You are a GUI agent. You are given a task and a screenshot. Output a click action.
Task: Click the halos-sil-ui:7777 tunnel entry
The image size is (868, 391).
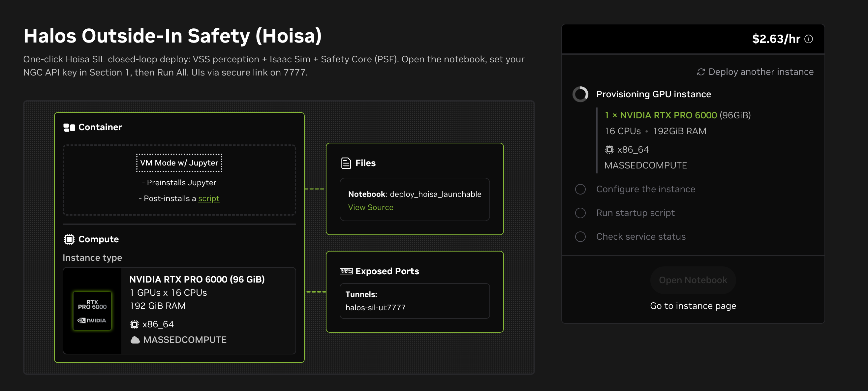[x=375, y=308]
